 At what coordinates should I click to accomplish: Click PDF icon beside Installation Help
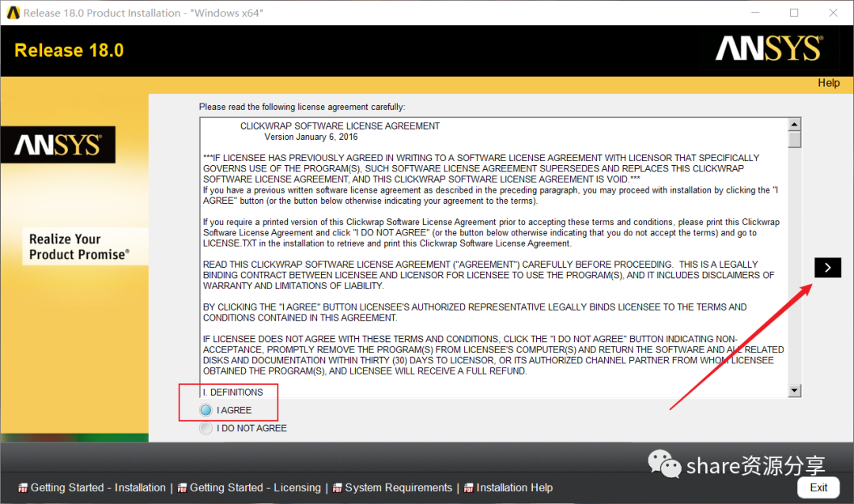(468, 488)
